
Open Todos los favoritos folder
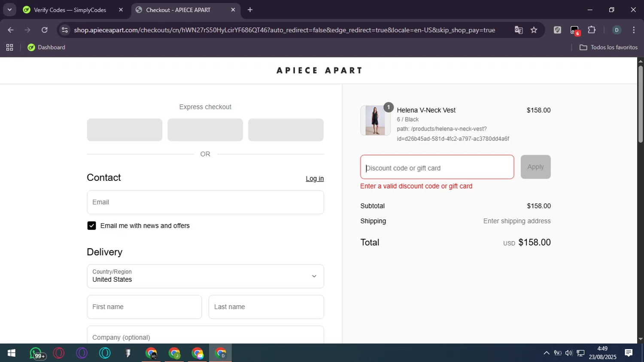pyautogui.click(x=608, y=47)
